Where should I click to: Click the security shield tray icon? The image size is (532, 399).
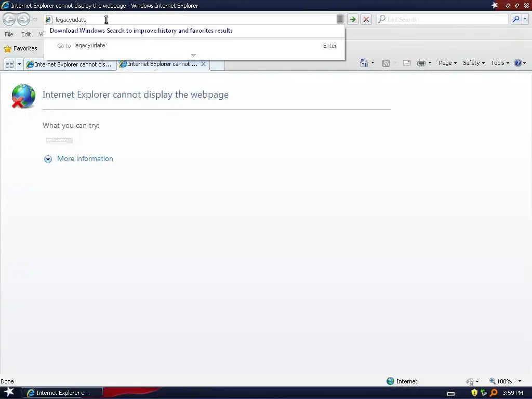[474, 393]
